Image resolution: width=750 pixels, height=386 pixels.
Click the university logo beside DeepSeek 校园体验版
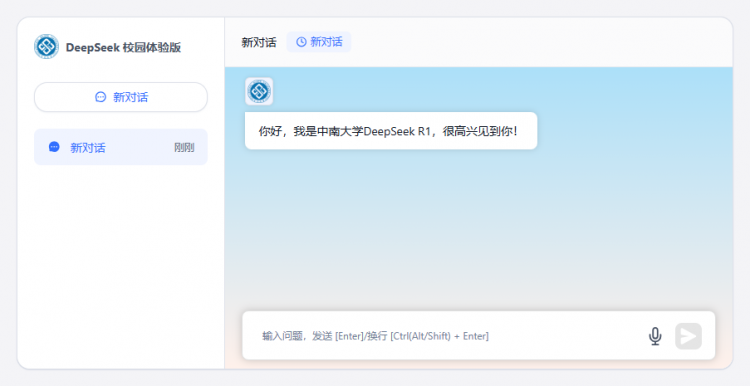46,47
